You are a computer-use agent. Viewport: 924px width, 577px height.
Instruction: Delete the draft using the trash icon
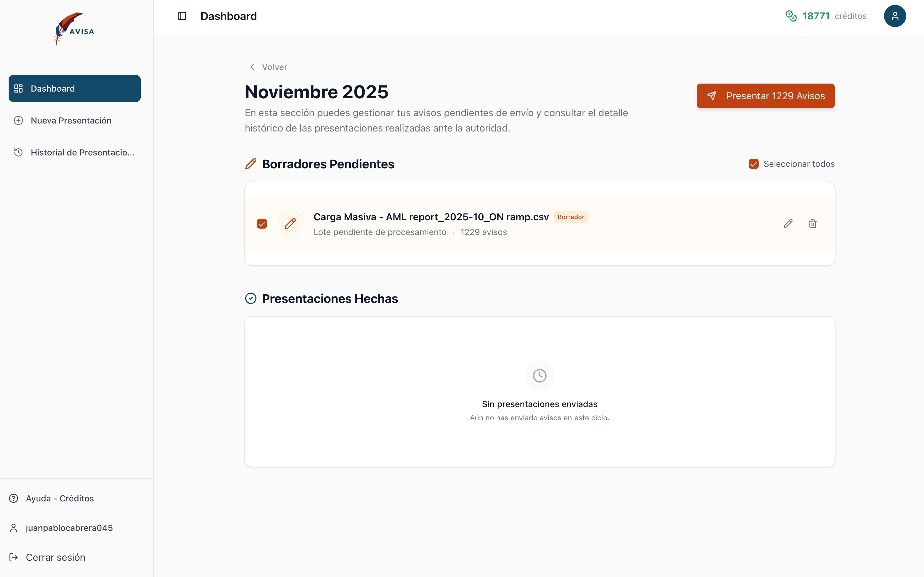812,224
